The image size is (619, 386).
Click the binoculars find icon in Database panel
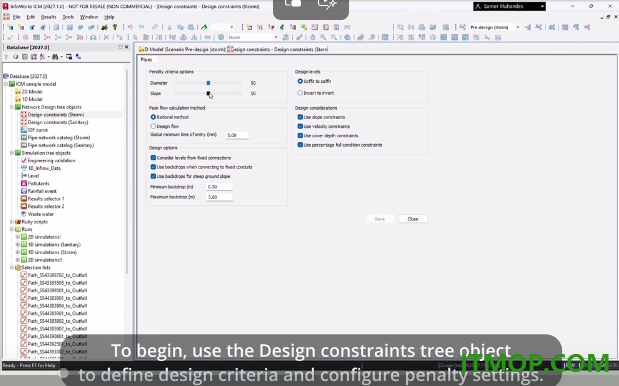[x=55, y=57]
